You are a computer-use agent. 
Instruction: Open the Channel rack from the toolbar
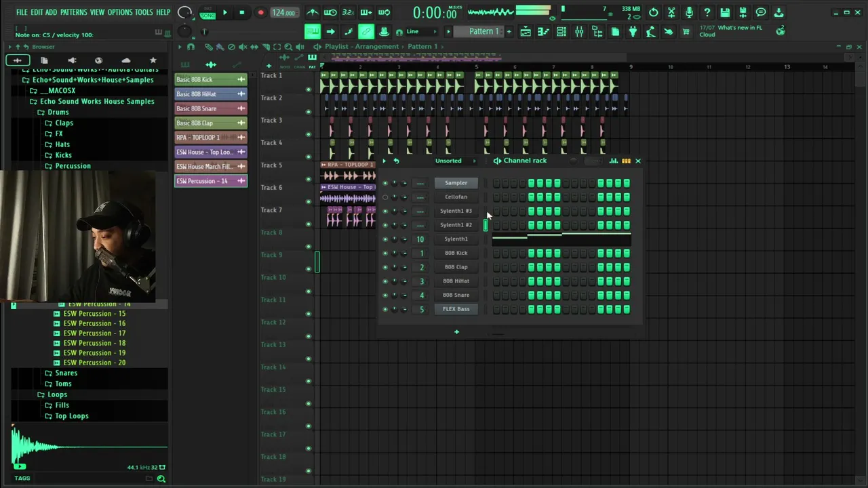point(561,31)
